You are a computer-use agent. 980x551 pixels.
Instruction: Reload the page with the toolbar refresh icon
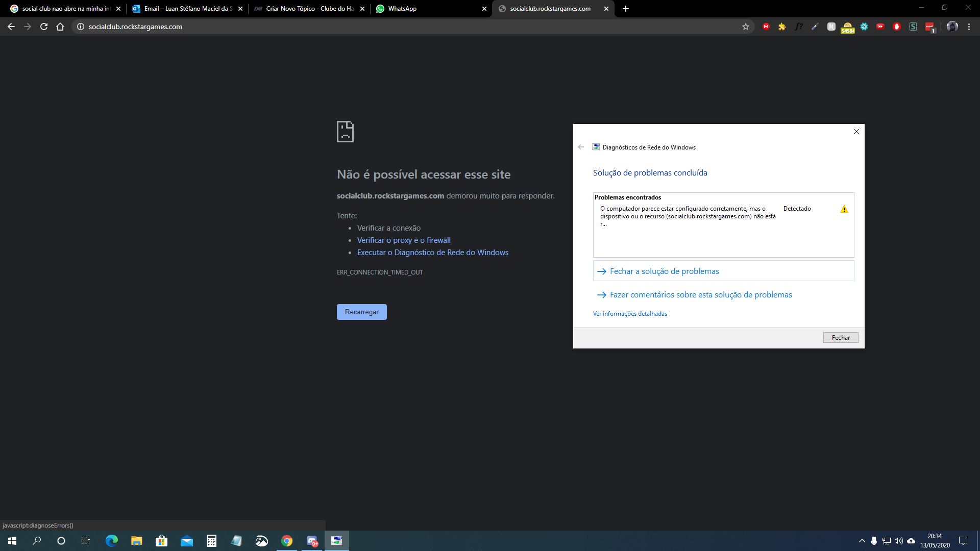(44, 27)
